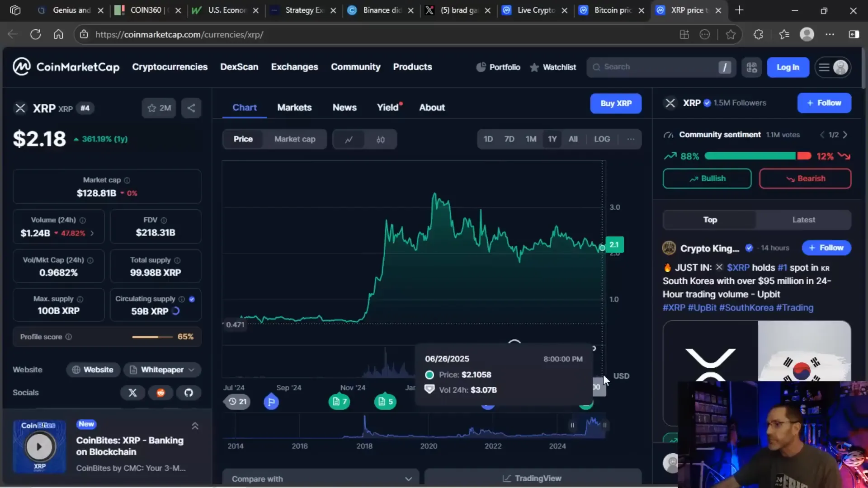868x488 pixels.
Task: Follow the XRP community page
Action: pos(824,103)
